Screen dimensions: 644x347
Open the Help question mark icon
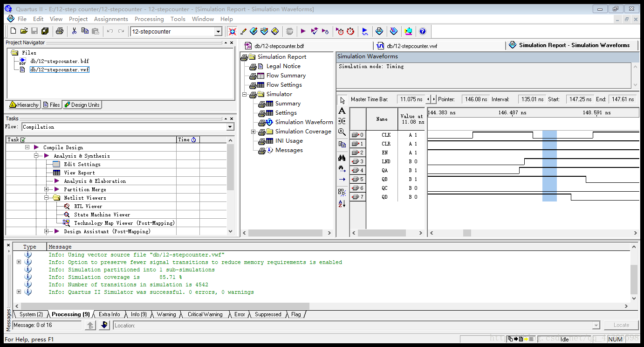pyautogui.click(x=423, y=31)
